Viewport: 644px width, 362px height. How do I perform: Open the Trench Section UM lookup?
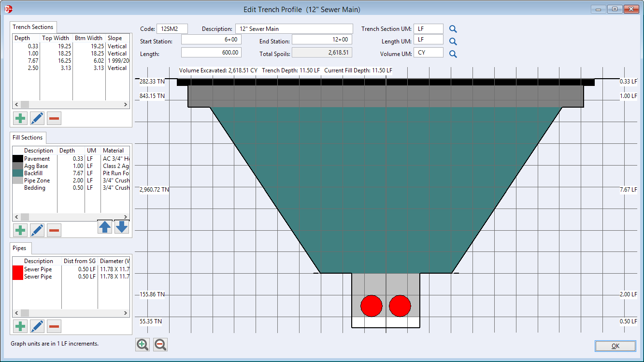[x=453, y=28]
